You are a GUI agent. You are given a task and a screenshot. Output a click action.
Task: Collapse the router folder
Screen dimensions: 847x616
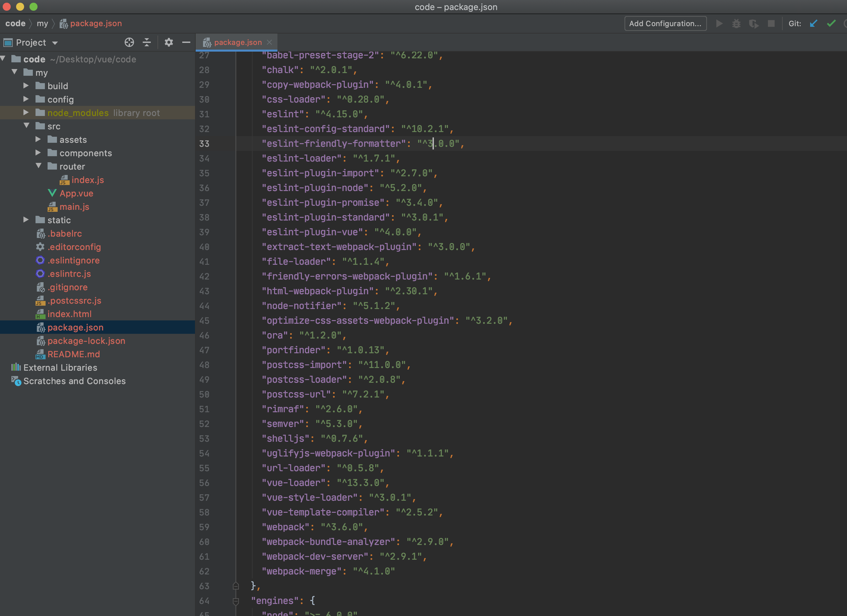[39, 166]
